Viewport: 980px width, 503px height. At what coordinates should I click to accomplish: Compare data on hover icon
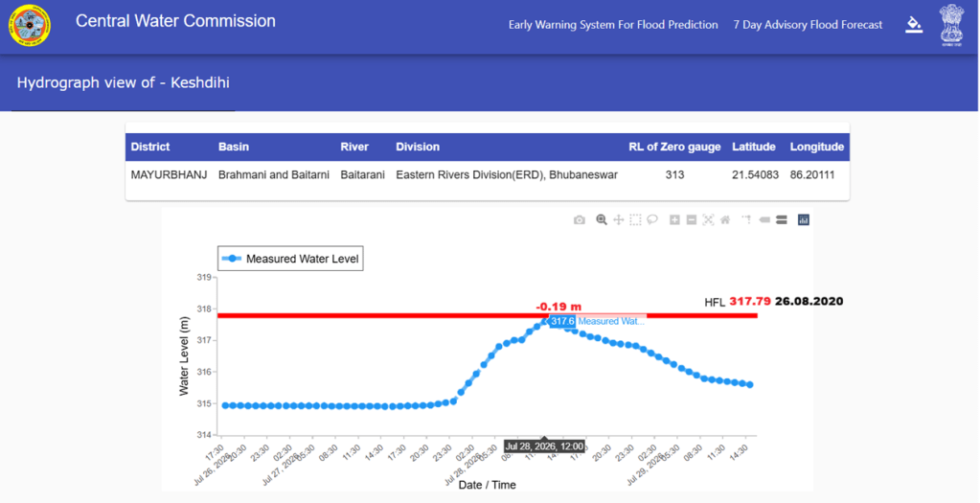click(x=782, y=219)
